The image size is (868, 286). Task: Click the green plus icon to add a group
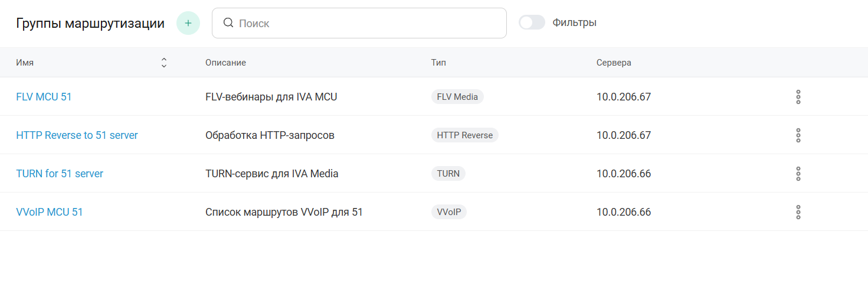click(x=188, y=23)
